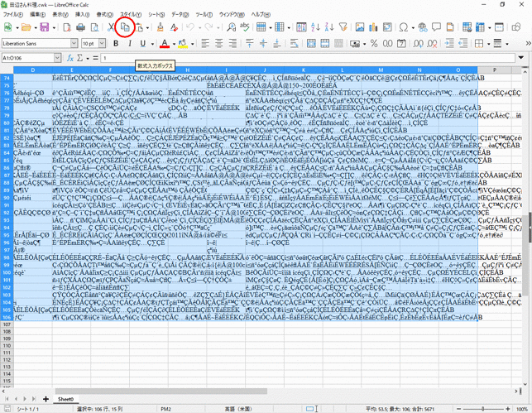Click the Export as PDF icon
The height and width of the screenshot is (413, 532).
(x=67, y=27)
